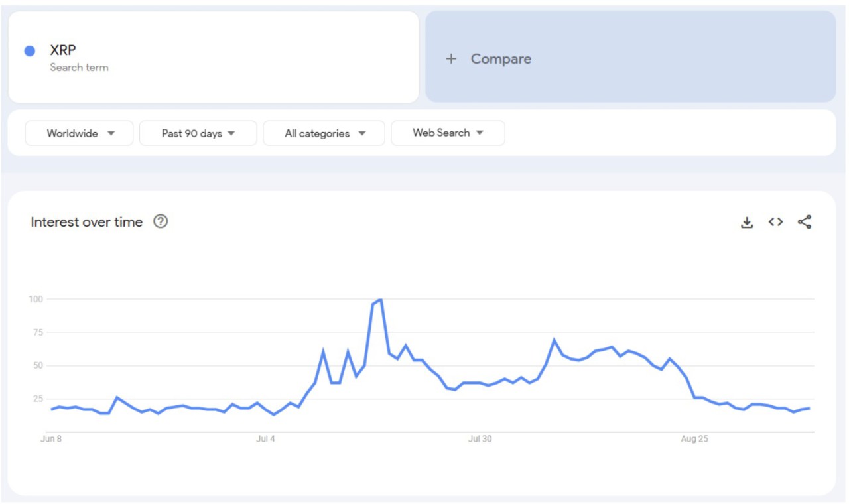Click the Interest over time heading
This screenshot has width=849, height=504.
point(86,222)
